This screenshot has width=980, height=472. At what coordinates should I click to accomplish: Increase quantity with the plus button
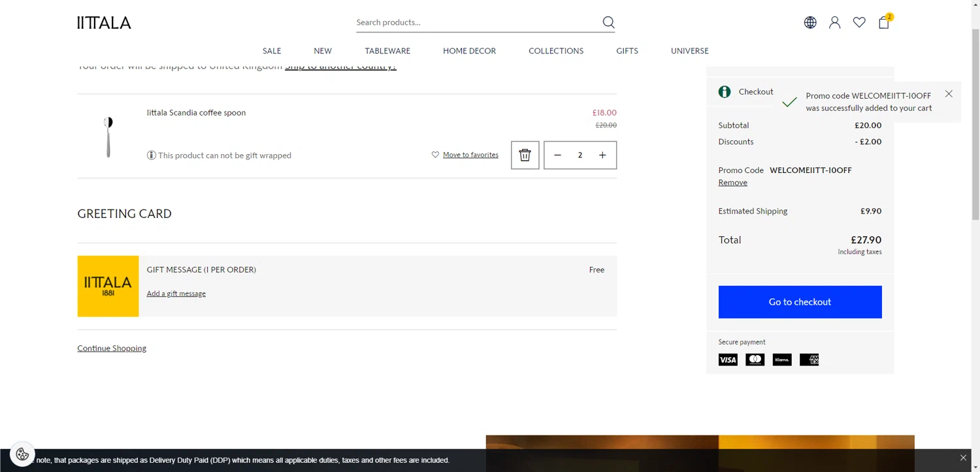pyautogui.click(x=602, y=155)
